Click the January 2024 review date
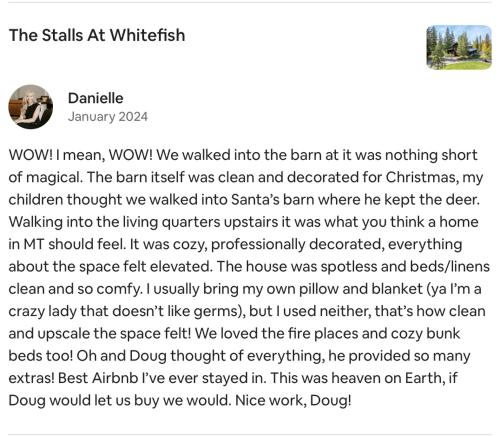The width and height of the screenshot is (500, 436). pos(108,117)
